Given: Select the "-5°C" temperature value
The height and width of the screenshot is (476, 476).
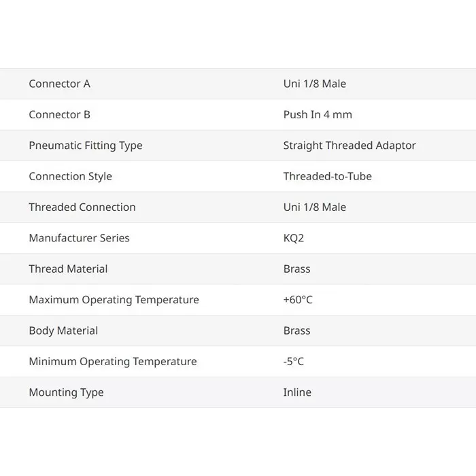Looking at the screenshot, I should click(x=294, y=362).
